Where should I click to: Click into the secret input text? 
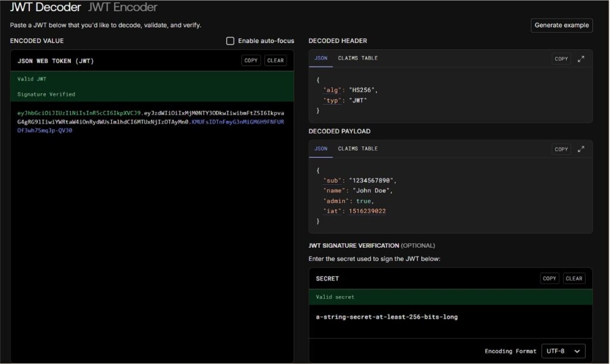[x=387, y=317]
